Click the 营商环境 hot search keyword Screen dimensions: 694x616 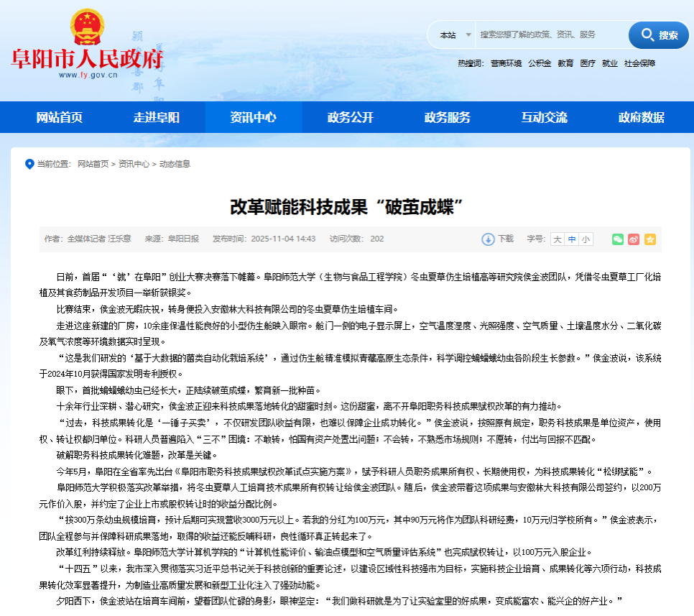tap(506, 63)
